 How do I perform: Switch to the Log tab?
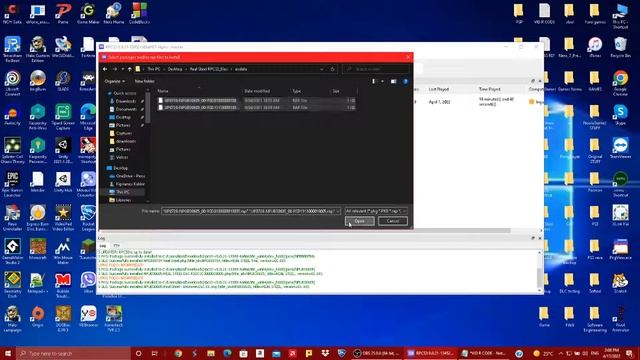click(x=103, y=246)
